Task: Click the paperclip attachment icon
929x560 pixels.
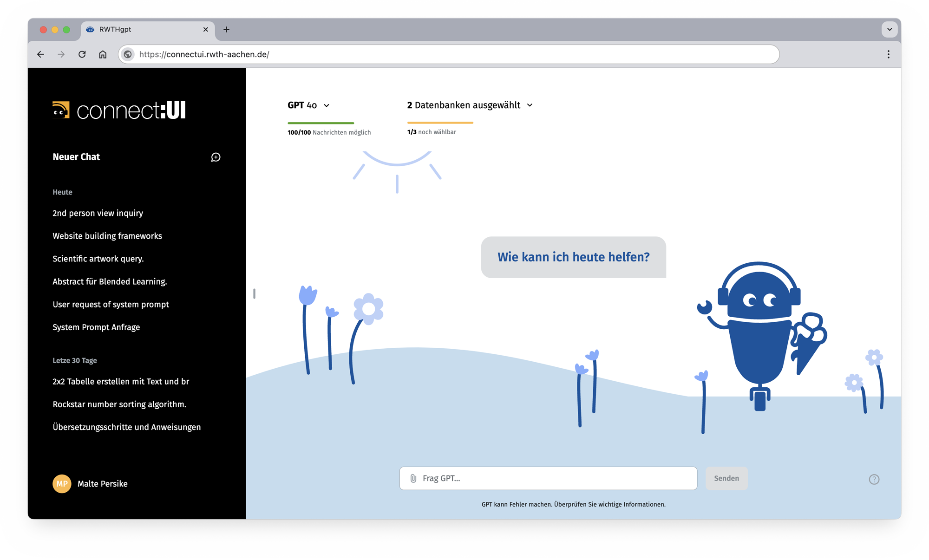Action: tap(412, 478)
